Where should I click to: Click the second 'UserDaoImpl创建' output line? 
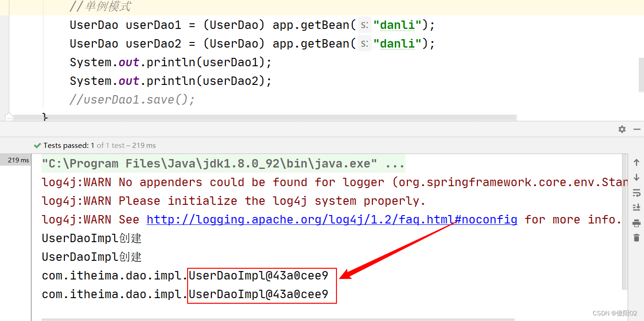92,257
